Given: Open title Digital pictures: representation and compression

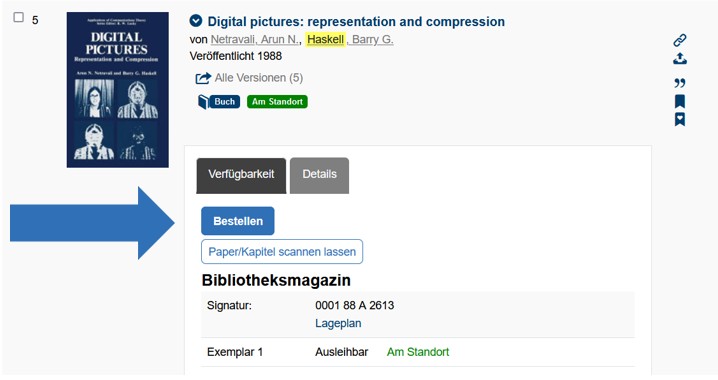Looking at the screenshot, I should coord(356,22).
